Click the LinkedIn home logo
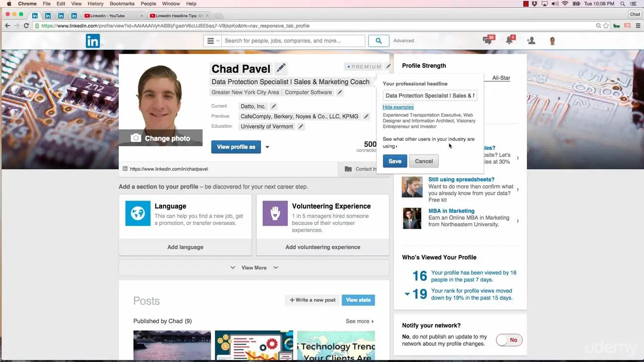644x362 pixels. [93, 41]
